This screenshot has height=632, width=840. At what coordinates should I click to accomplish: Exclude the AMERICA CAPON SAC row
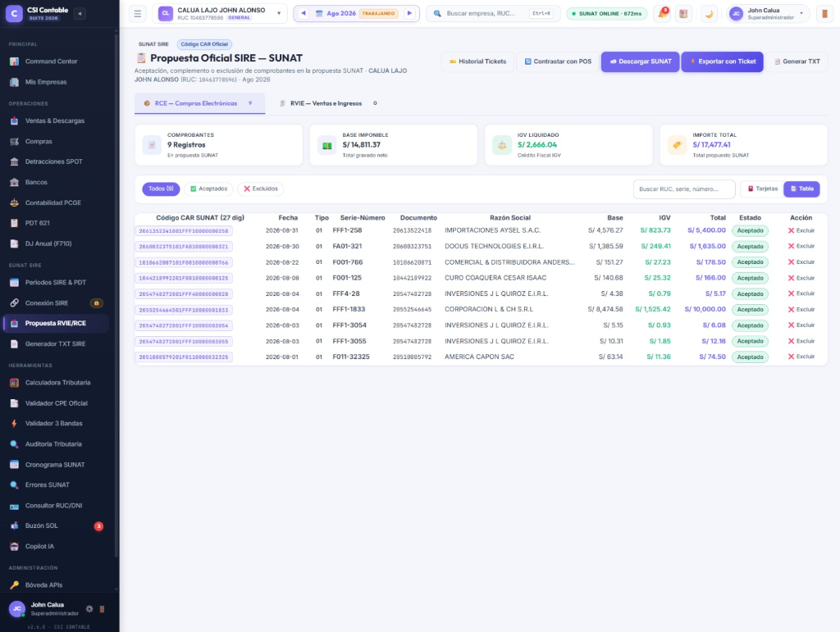point(801,357)
